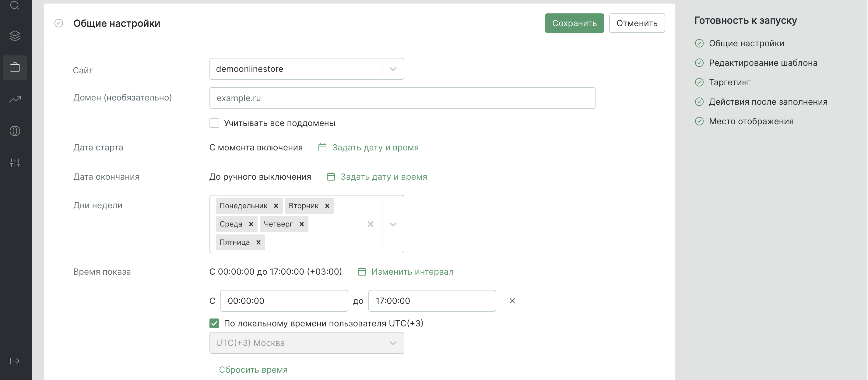Viewport: 868px width, 380px height.
Task: Open the globe sidebar icon
Action: (15, 131)
